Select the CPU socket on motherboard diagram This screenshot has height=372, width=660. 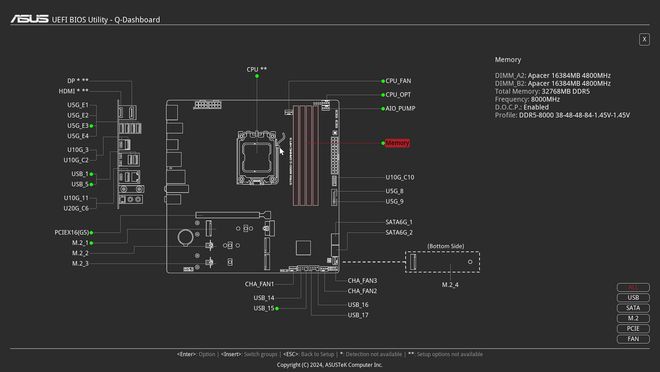(258, 157)
